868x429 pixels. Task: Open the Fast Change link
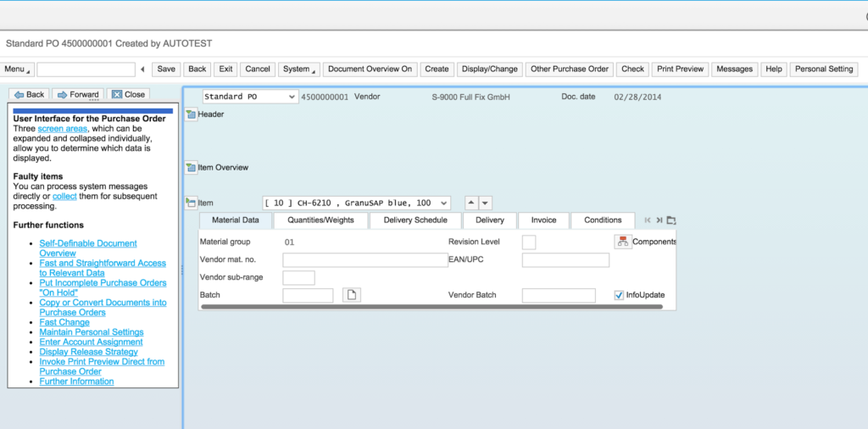coord(64,322)
